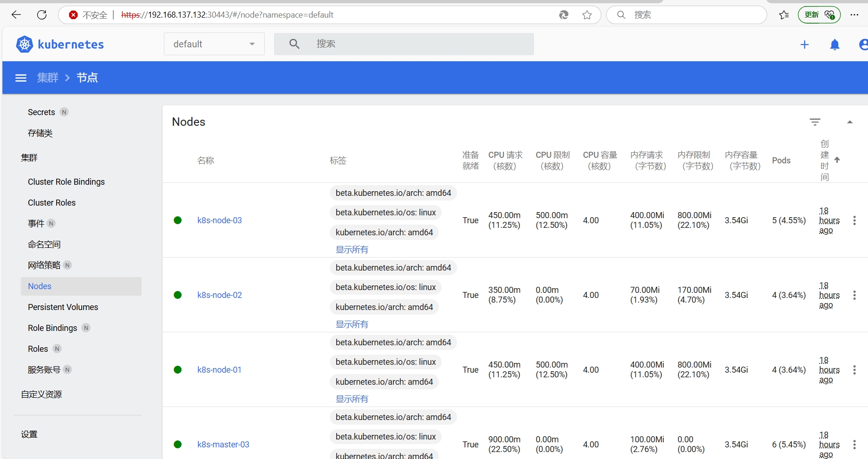The width and height of the screenshot is (868, 459).
Task: Click the Kubernetes logo icon
Action: coord(24,44)
